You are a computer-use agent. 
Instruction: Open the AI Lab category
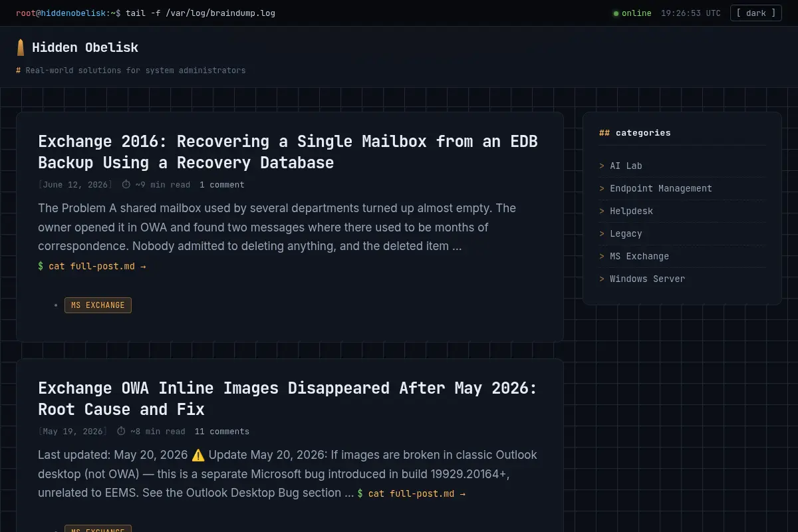pos(626,166)
